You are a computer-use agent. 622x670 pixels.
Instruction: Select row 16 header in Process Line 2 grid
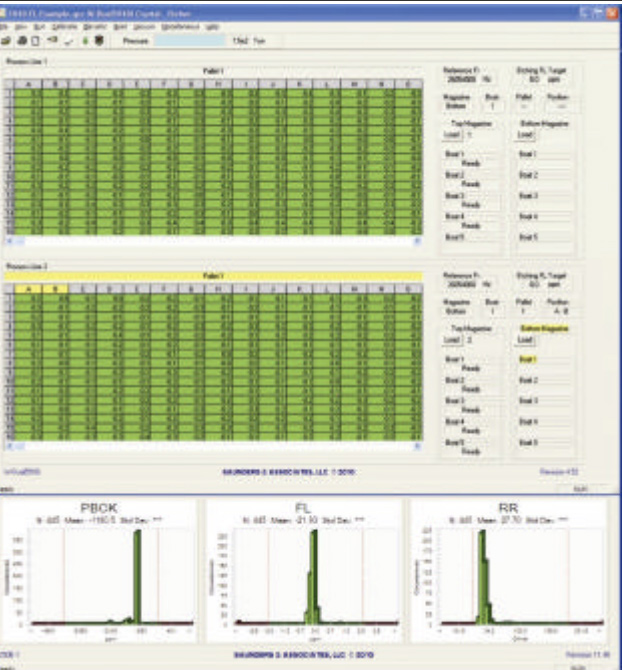tap(9, 437)
